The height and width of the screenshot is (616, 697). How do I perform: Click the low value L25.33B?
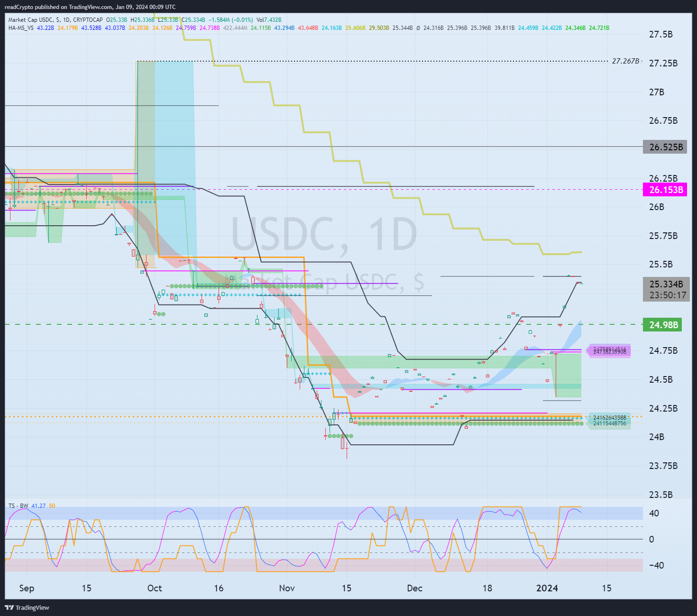pyautogui.click(x=168, y=20)
